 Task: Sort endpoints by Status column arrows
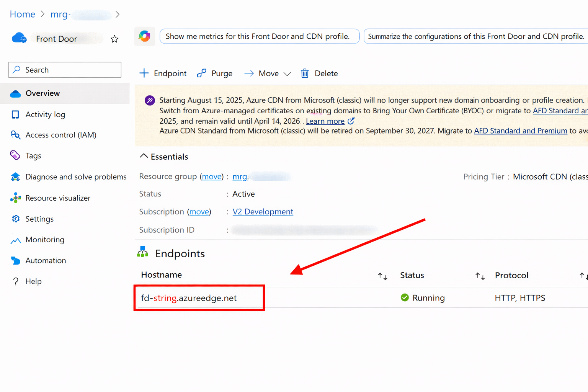[480, 276]
